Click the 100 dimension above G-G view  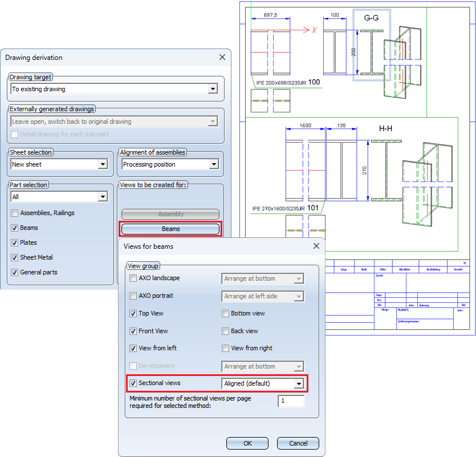(335, 15)
